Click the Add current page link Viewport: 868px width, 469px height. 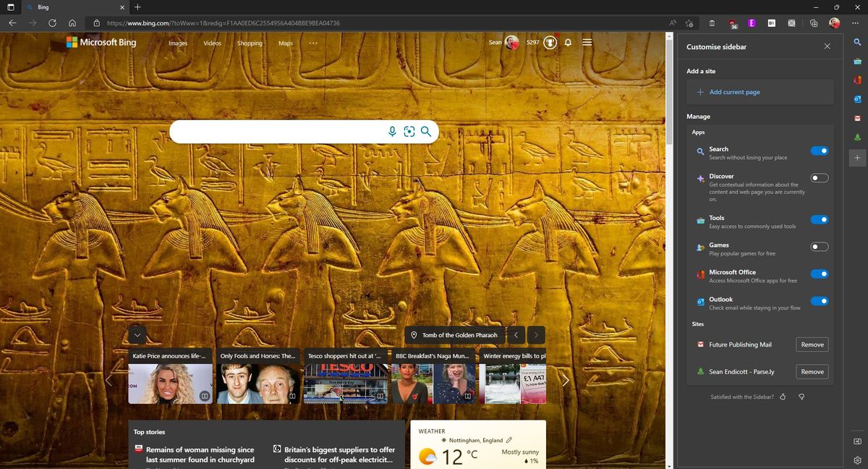[735, 92]
